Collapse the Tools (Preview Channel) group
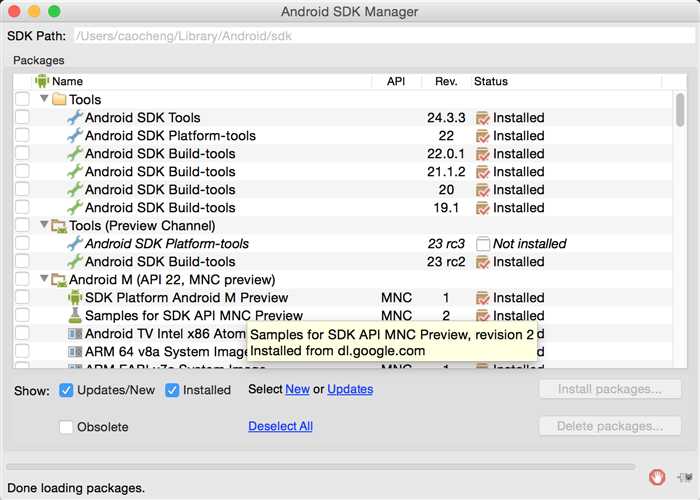 click(x=44, y=225)
